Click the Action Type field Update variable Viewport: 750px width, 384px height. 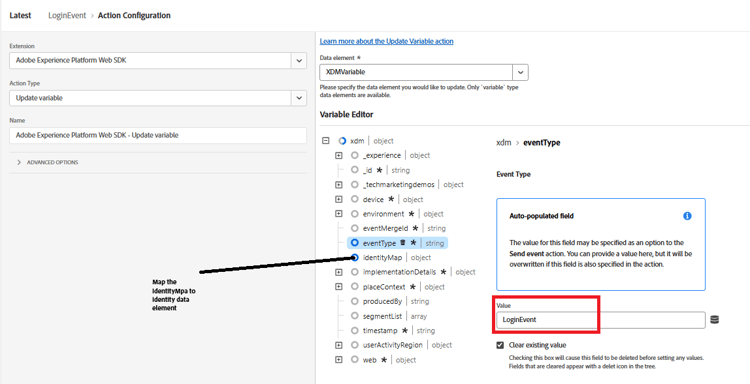(151, 98)
